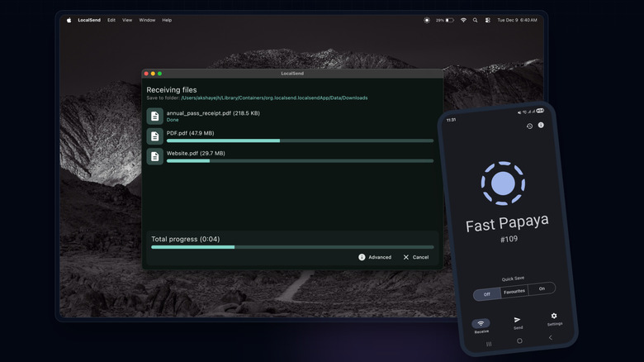This screenshot has width=644, height=362.
Task: Click the Done status under annual_pass_receipt.pdf
Action: pos(173,120)
